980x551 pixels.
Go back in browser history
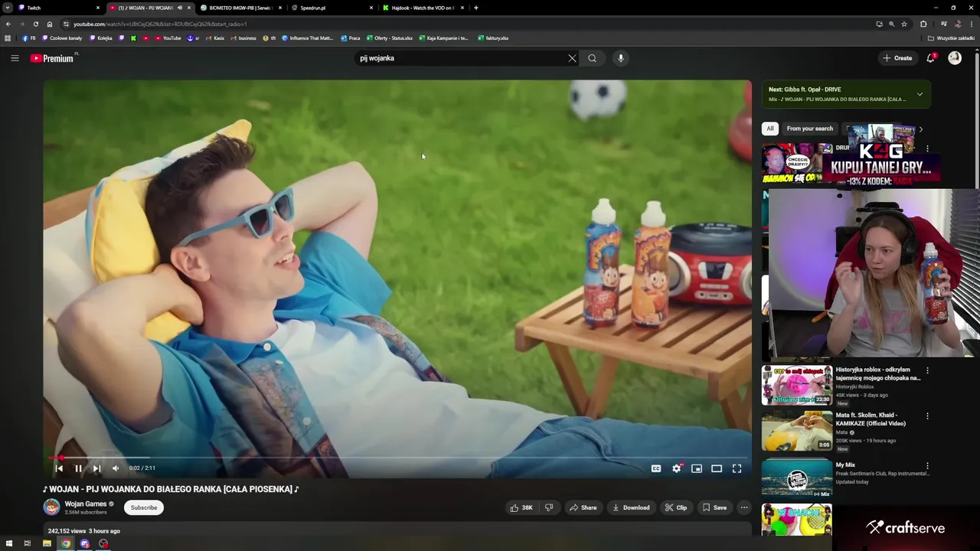[x=8, y=24]
